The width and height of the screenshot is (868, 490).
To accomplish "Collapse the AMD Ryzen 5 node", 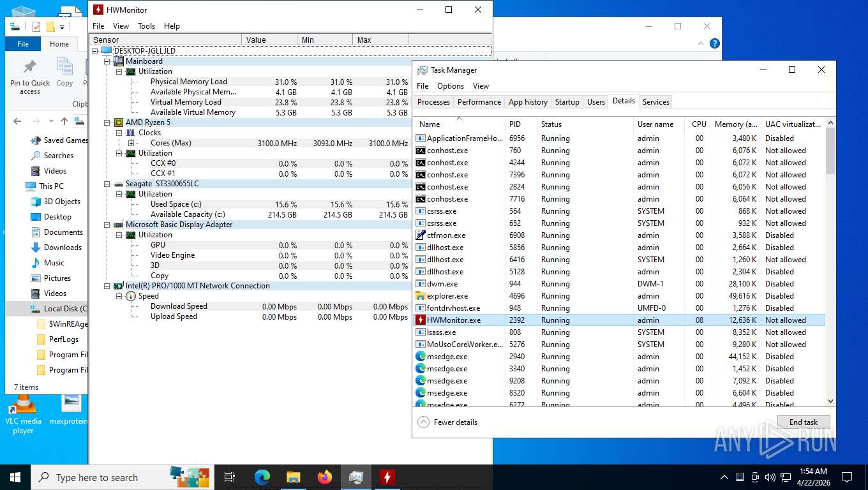I will (107, 122).
